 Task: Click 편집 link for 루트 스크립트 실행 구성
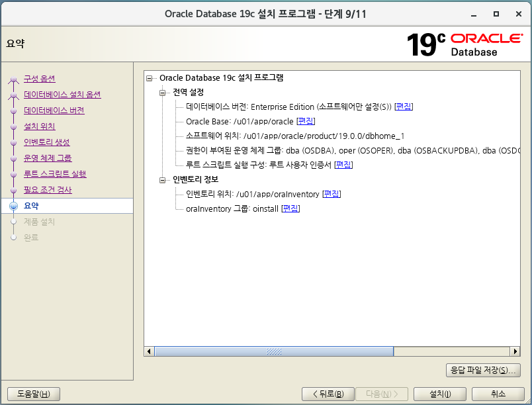[343, 165]
